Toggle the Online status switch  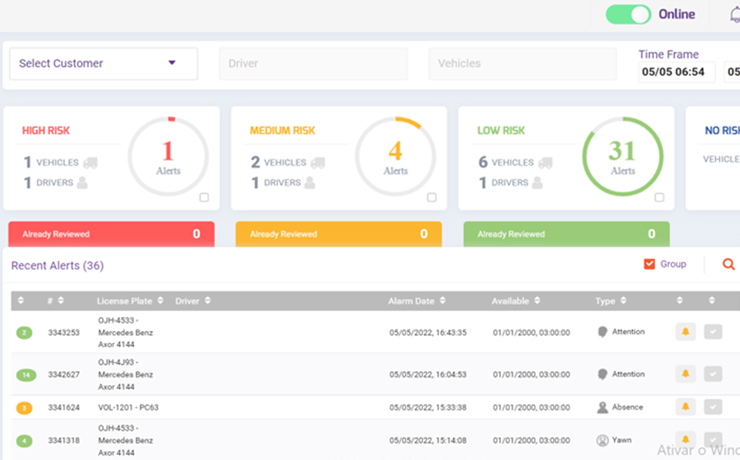click(x=628, y=15)
